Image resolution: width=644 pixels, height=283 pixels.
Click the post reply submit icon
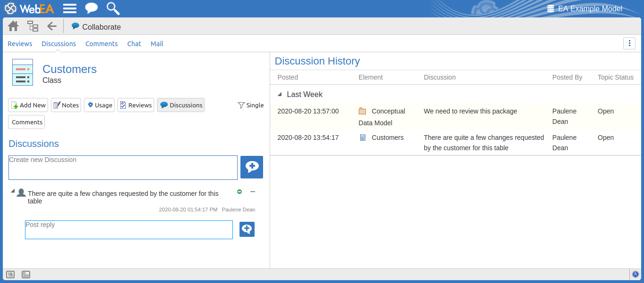point(247,229)
